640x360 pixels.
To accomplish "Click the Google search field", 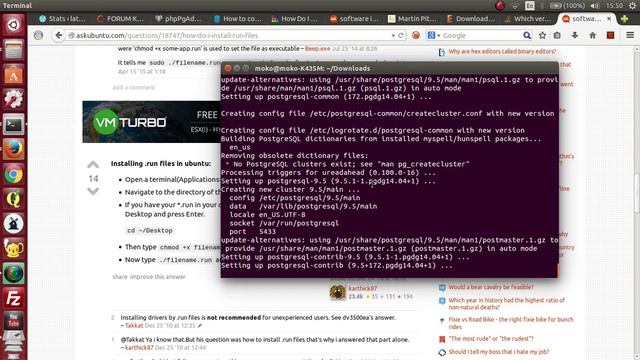I will click(482, 36).
